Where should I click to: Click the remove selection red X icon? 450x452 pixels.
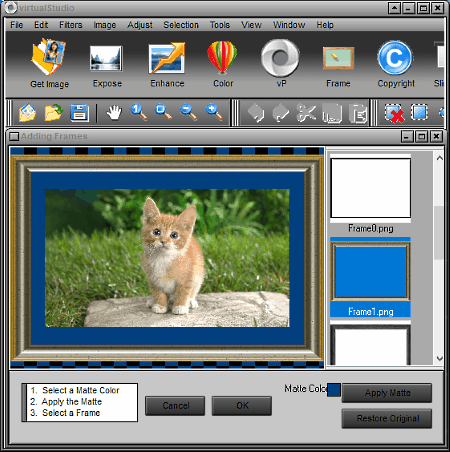point(394,113)
